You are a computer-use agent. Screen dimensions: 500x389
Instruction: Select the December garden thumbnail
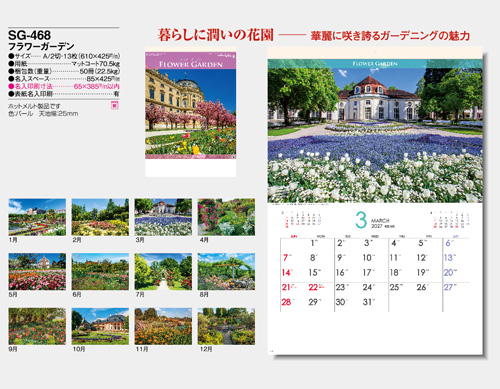[x=226, y=326]
